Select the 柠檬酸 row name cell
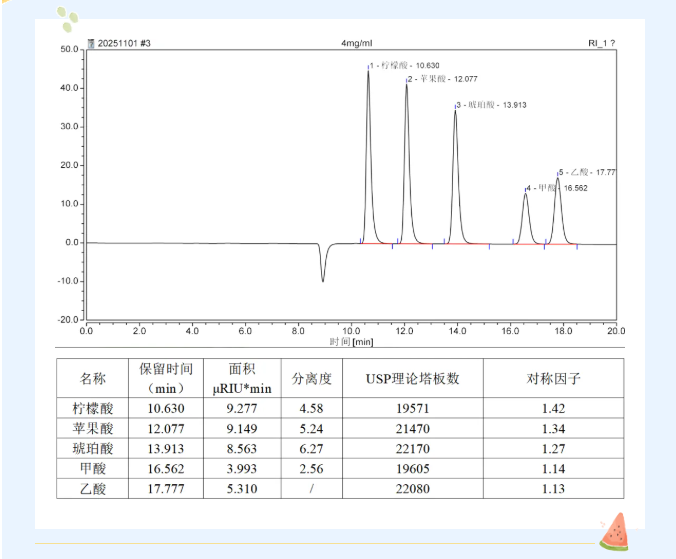 click(92, 408)
